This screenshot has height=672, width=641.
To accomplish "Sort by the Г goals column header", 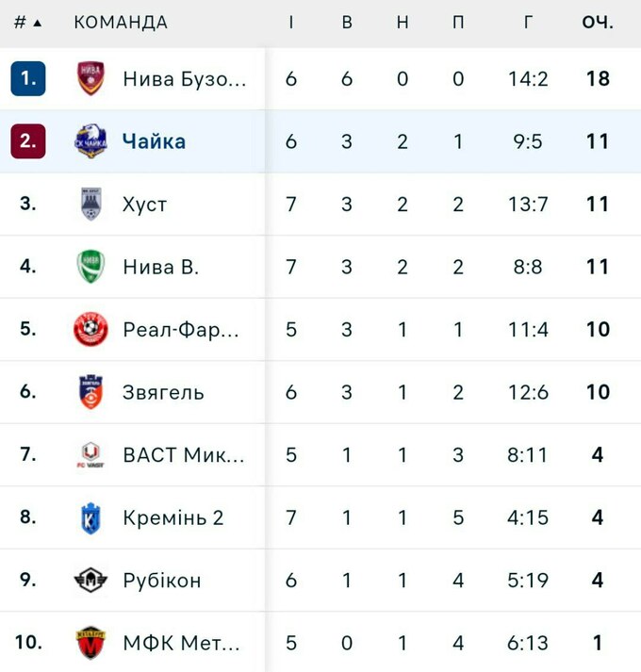I will (528, 23).
